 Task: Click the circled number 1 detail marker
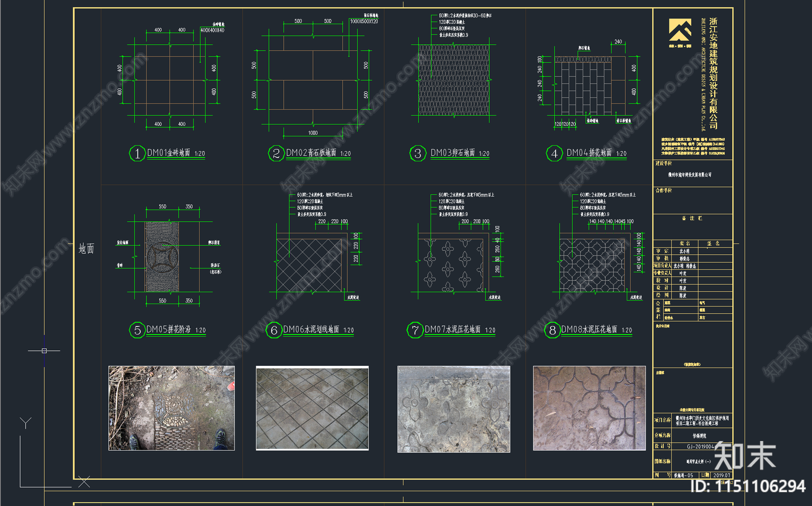(x=137, y=153)
